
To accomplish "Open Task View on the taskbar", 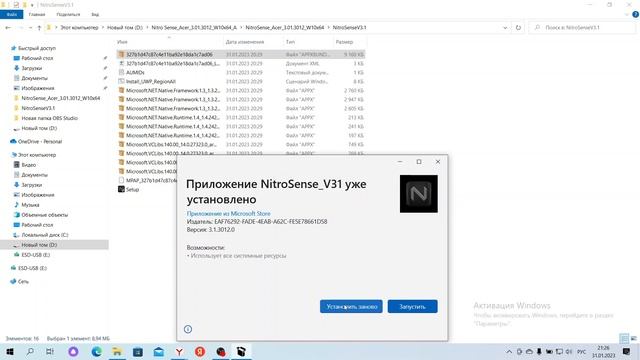I will point(50,352).
